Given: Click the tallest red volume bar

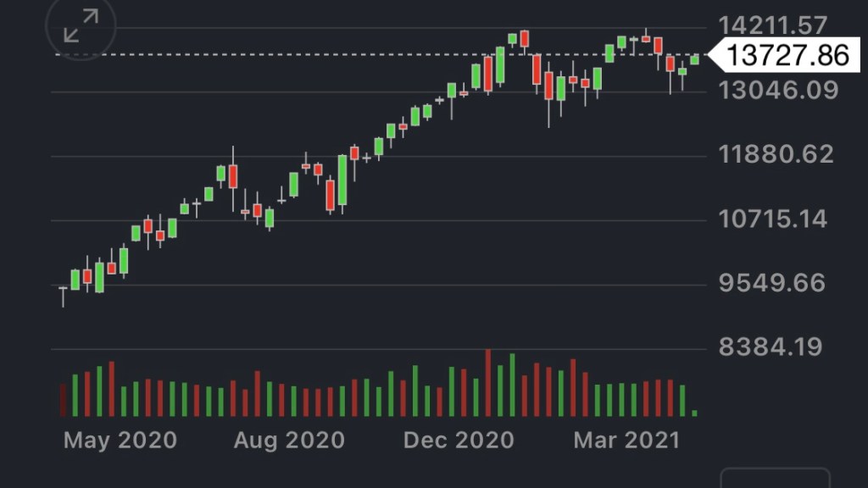Looking at the screenshot, I should click(488, 382).
